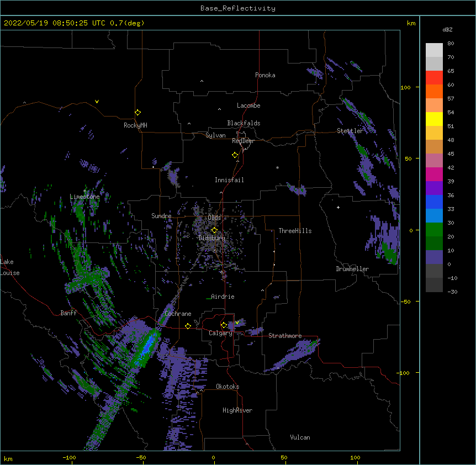The width and height of the screenshot is (476, 465).
Task: Click the RockyMH label
Action: 135,125
